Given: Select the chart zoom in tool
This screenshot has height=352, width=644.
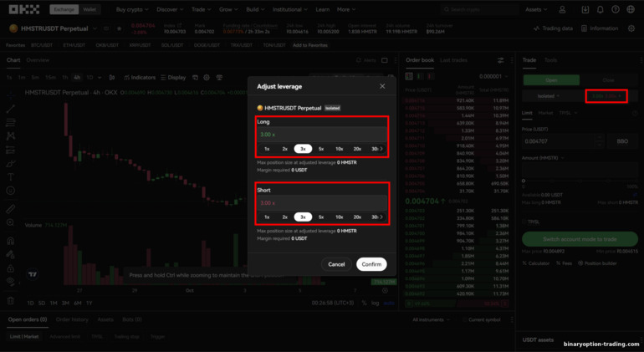Looking at the screenshot, I should [x=11, y=222].
